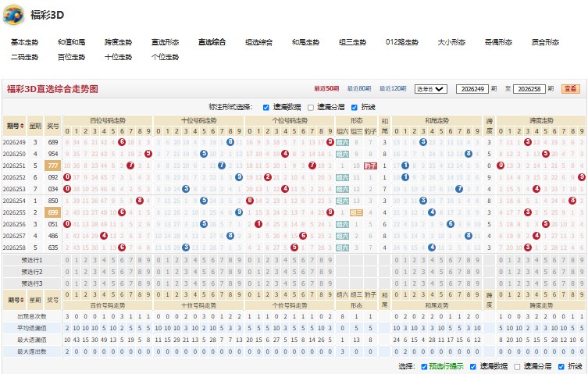Image resolution: width=588 pixels, height=374 pixels.
Task: Click red ball 2 in row 2026252 个位 columns
Action: (267, 177)
